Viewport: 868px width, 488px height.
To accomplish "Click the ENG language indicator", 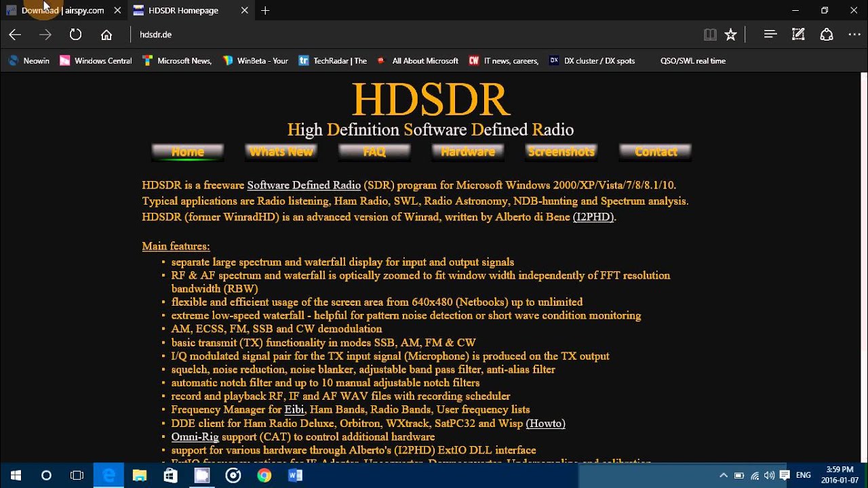I will [804, 476].
